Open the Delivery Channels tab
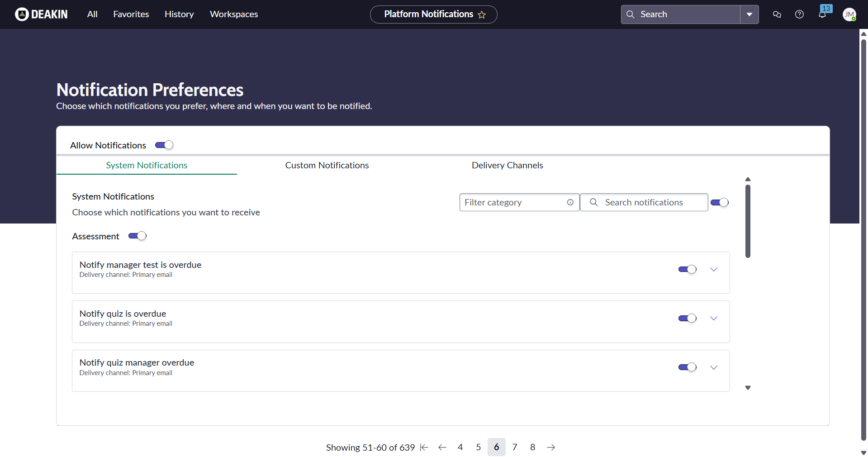 tap(507, 166)
